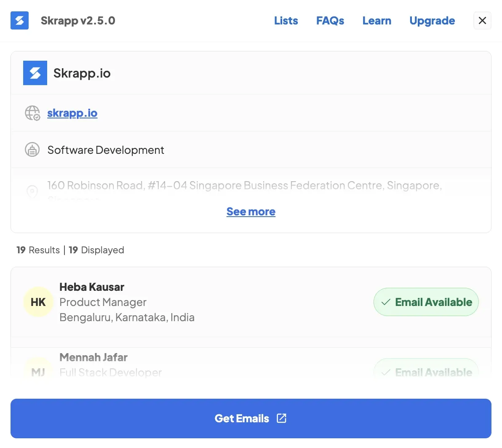Click the Email Available badge for Heba Kausar
502x448 pixels.
pos(426,302)
